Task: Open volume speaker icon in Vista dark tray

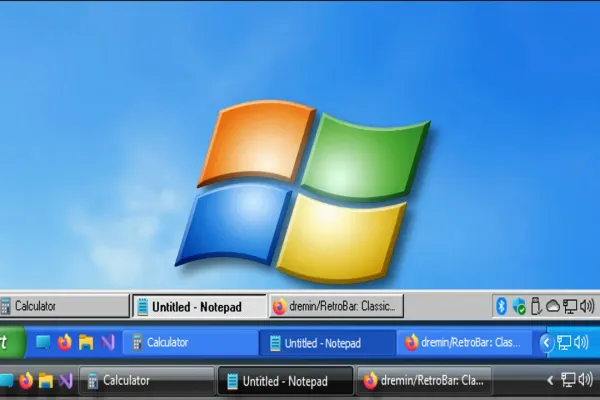Action: (586, 380)
